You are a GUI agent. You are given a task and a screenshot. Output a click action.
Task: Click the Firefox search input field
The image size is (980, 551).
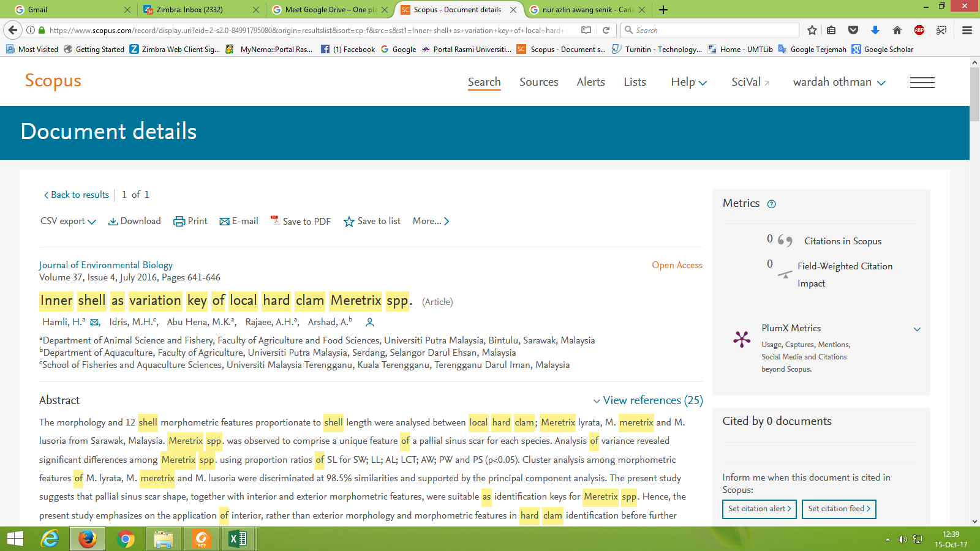point(714,30)
